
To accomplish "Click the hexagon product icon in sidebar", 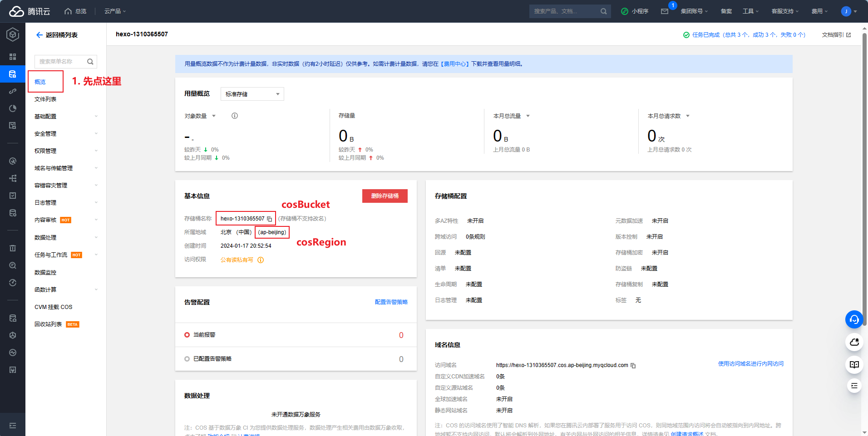I will [13, 34].
